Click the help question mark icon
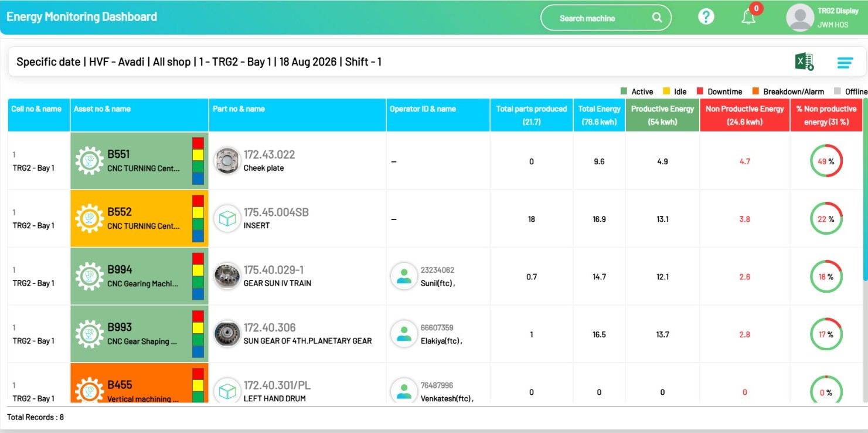Viewport: 868px width, 433px height. (706, 17)
